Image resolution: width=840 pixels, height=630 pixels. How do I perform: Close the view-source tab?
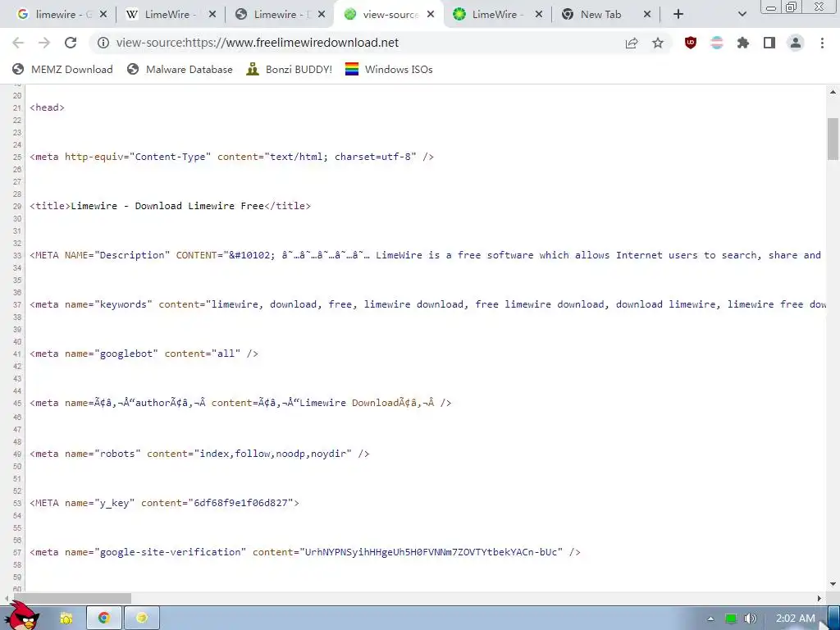[430, 15]
